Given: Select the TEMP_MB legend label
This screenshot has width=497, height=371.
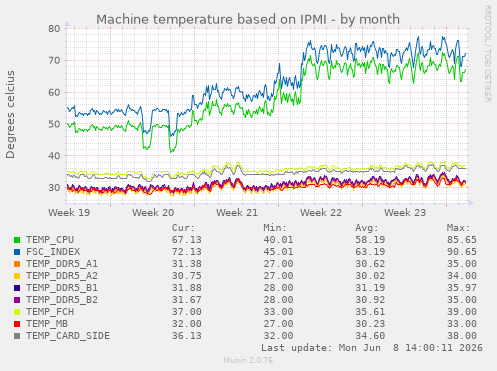Looking at the screenshot, I should pyautogui.click(x=47, y=324).
